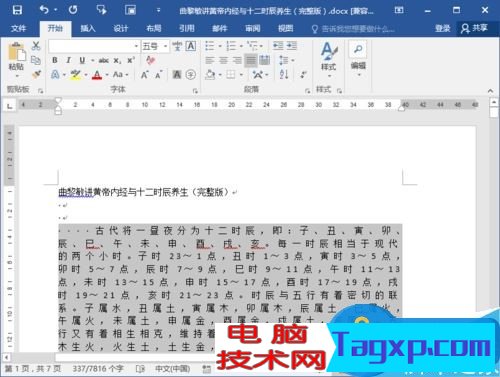Image resolution: width=500 pixels, height=377 pixels.
Task: Expand the Paste options arrow
Action: [16, 76]
